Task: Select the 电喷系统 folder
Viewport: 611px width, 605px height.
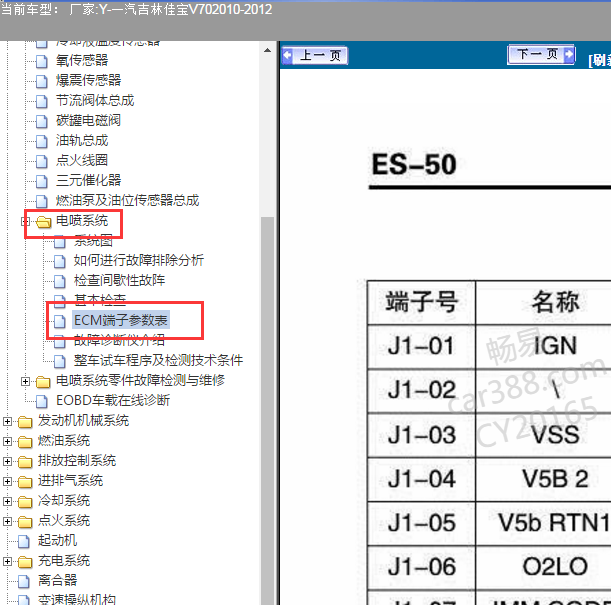Action: 82,220
